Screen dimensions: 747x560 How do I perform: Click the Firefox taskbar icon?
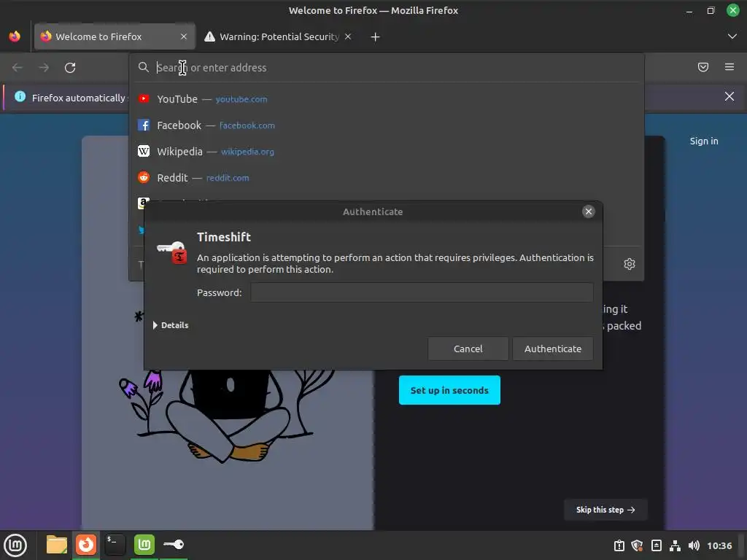point(86,545)
